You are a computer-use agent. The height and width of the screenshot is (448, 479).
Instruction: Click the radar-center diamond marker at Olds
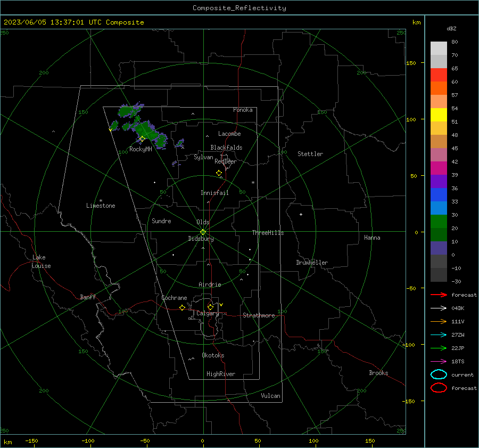click(203, 232)
